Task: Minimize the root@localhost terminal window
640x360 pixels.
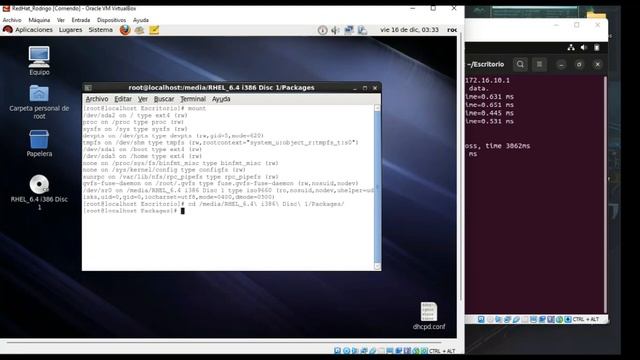Action: point(355,88)
